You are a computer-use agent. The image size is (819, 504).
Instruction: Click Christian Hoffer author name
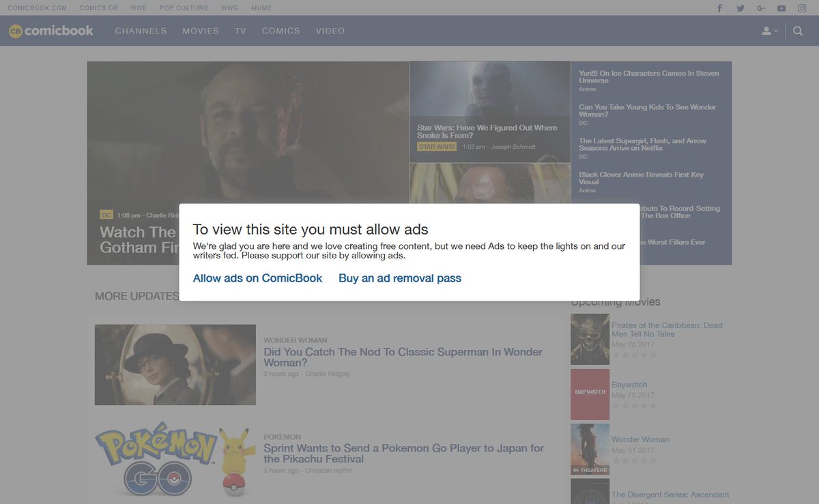pyautogui.click(x=329, y=471)
